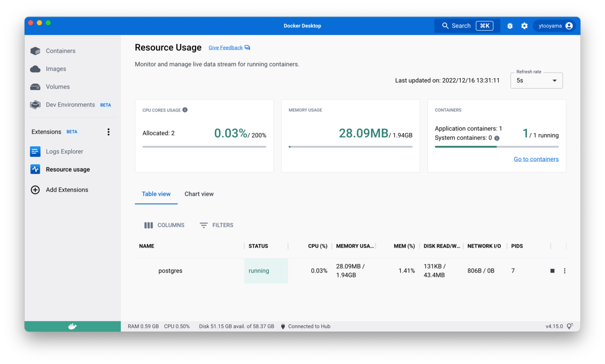Sort by the PIDS column header
This screenshot has width=605, height=364.
pyautogui.click(x=517, y=246)
